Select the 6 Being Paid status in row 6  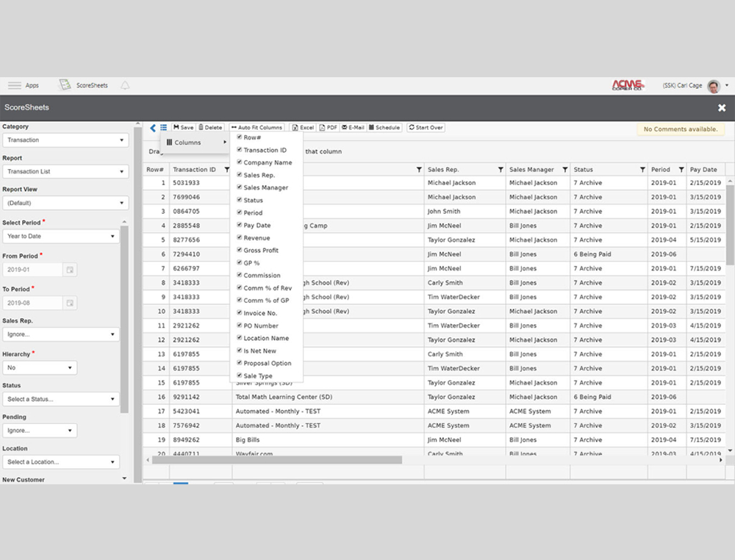(609, 254)
